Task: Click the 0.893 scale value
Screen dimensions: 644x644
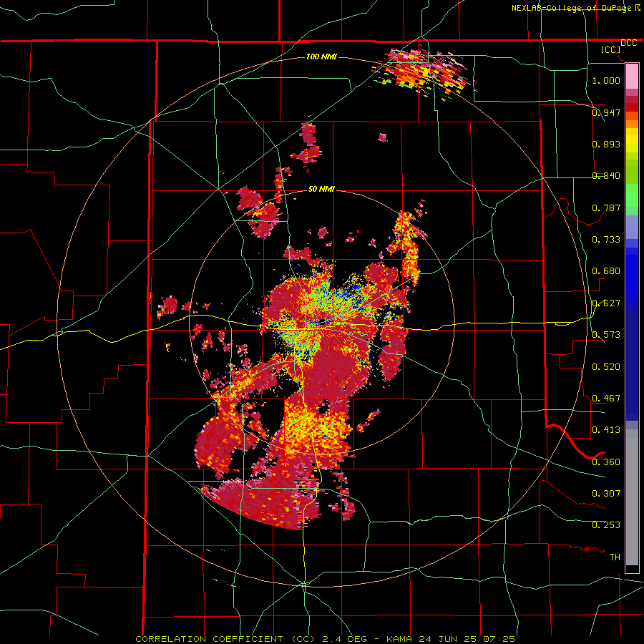Action: point(606,144)
